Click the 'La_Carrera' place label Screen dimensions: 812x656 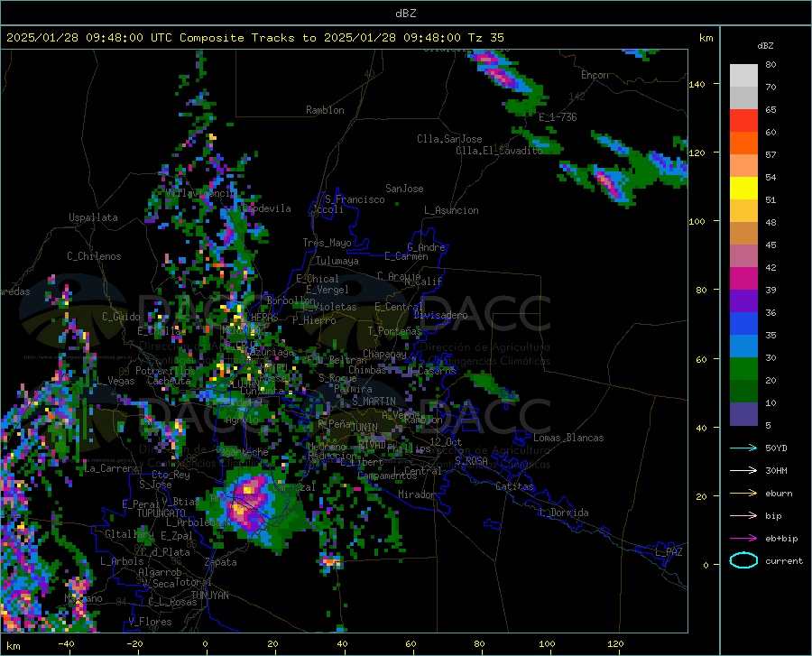point(111,468)
